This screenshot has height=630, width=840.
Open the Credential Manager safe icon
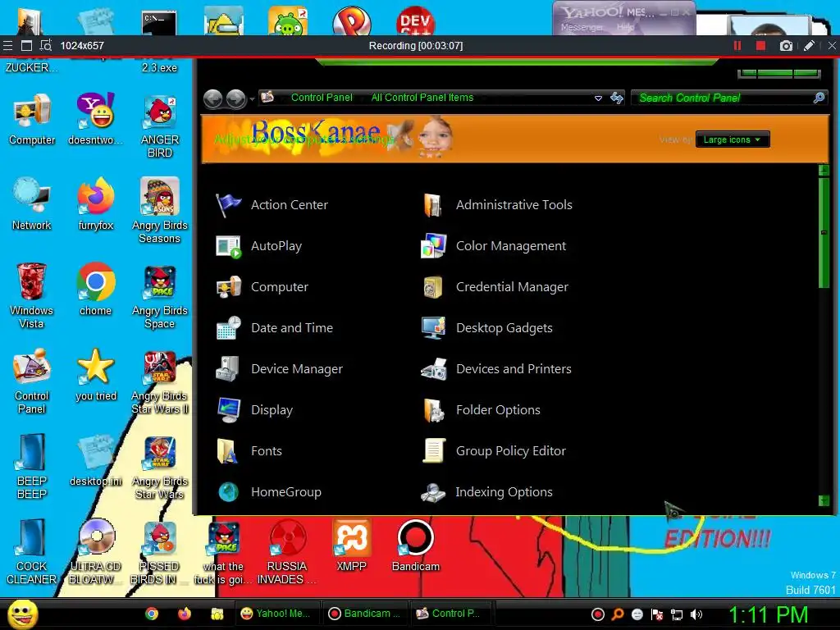click(433, 287)
